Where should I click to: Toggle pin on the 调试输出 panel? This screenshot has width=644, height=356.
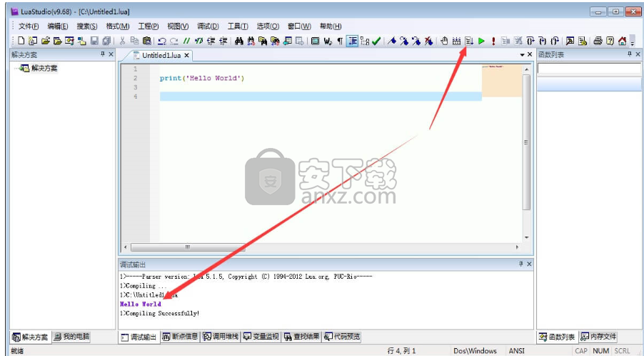(521, 264)
